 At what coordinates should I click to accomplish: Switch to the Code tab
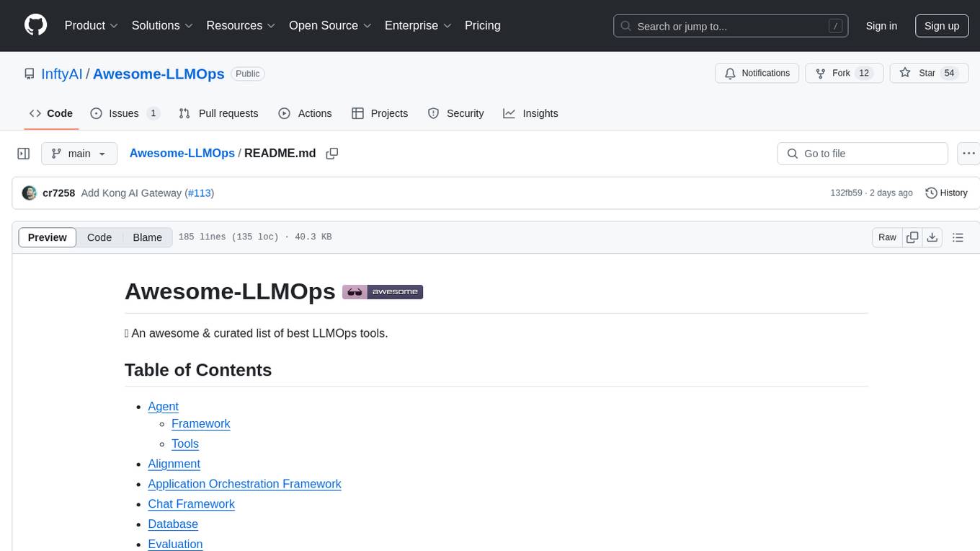point(51,113)
